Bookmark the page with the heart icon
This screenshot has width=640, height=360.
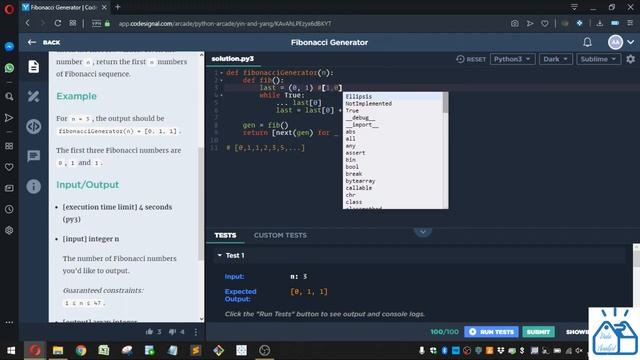(x=544, y=23)
